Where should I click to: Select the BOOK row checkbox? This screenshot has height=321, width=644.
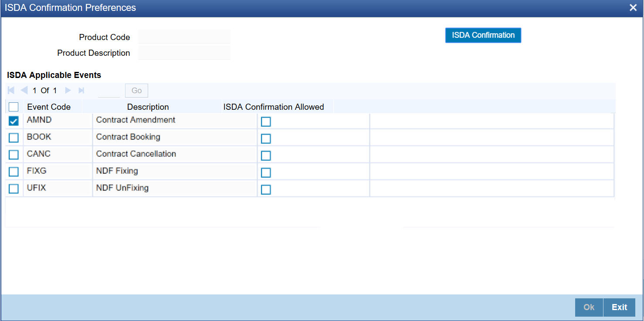(14, 138)
